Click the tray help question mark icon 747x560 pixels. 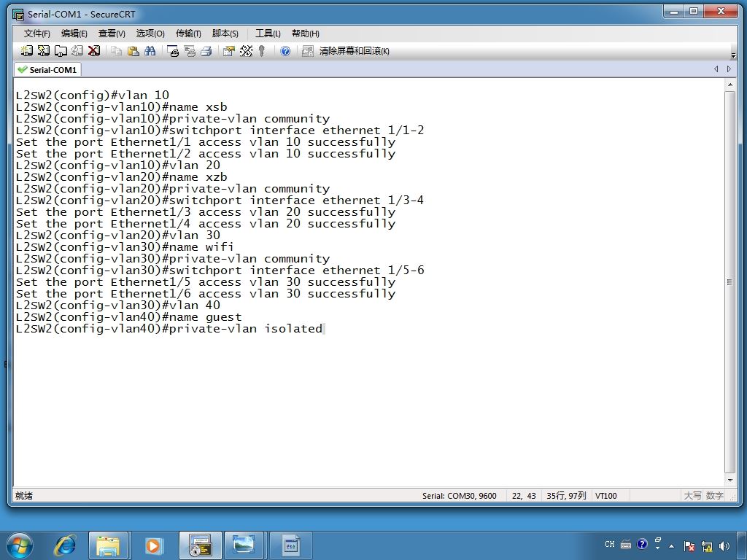pyautogui.click(x=642, y=544)
